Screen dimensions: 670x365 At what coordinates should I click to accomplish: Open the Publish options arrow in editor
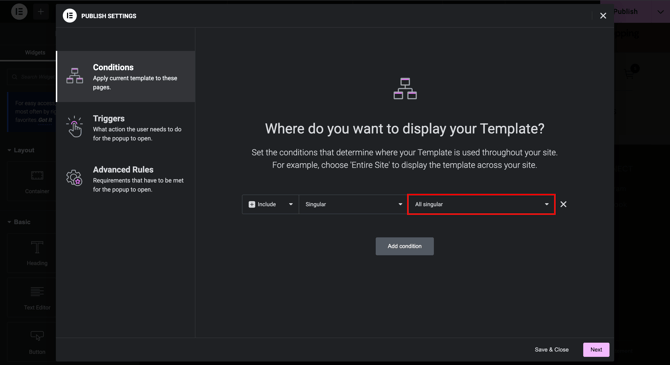coord(661,12)
